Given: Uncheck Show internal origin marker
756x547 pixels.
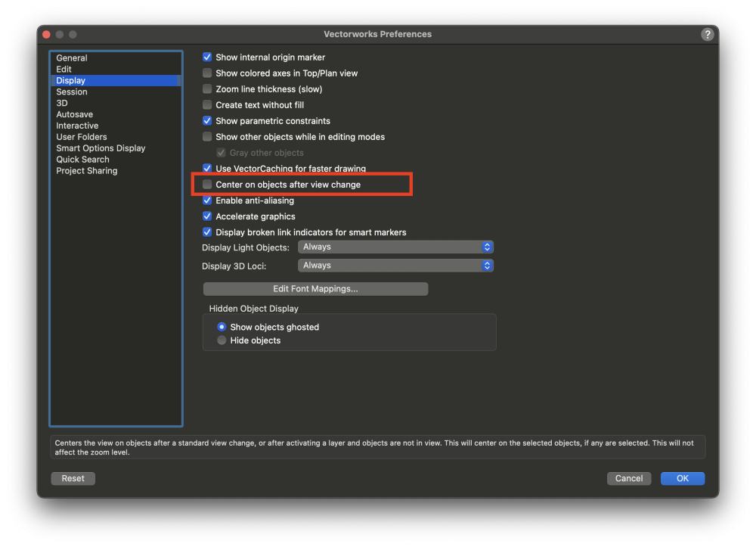Looking at the screenshot, I should pyautogui.click(x=208, y=57).
